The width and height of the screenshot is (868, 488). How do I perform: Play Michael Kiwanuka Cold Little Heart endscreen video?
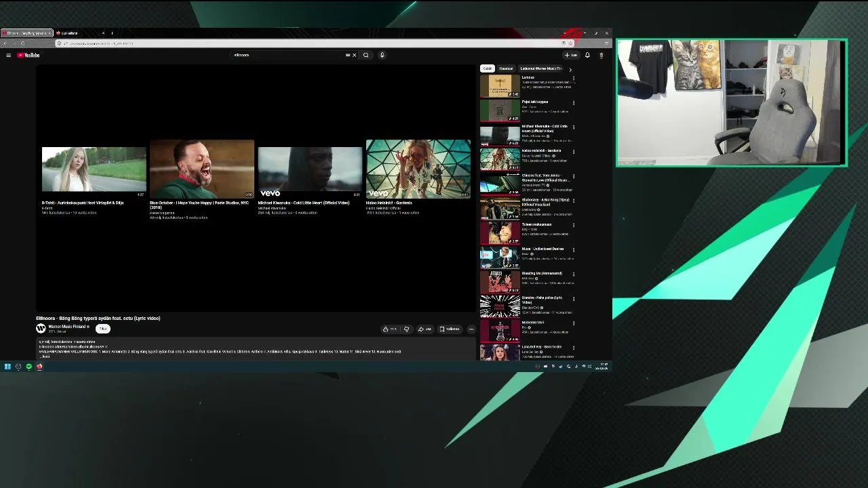click(310, 169)
